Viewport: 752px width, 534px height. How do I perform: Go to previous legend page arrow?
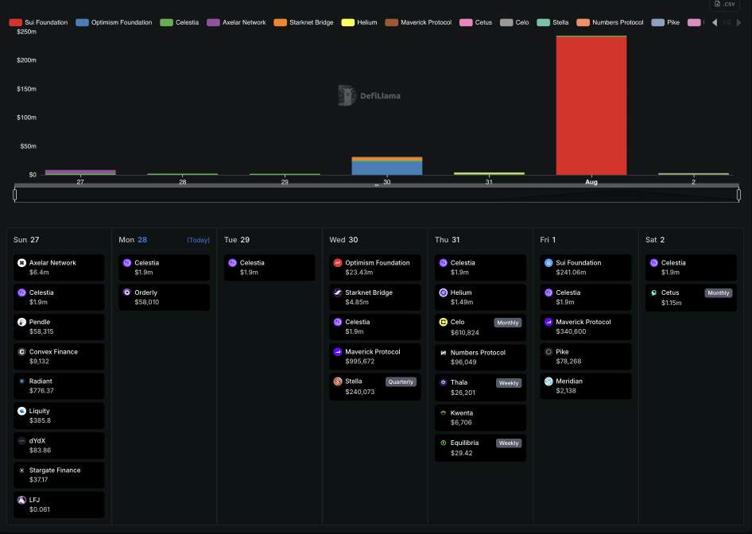714,22
